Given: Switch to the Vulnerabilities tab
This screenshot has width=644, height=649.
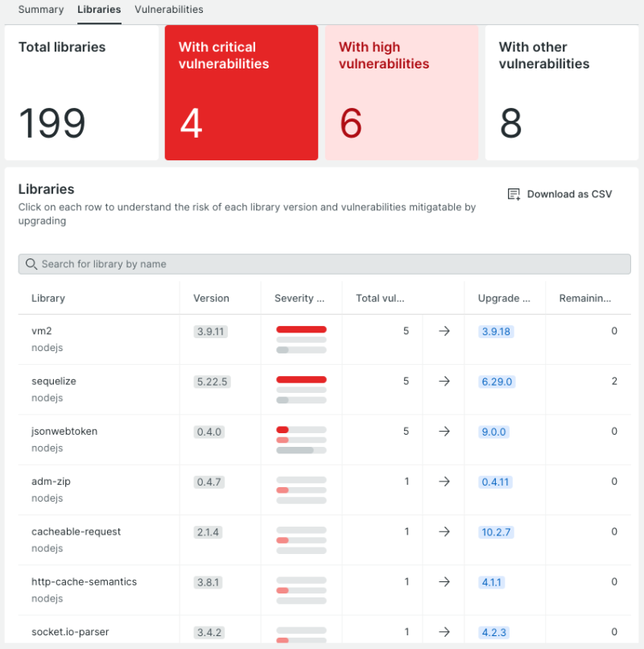Looking at the screenshot, I should coord(168,10).
